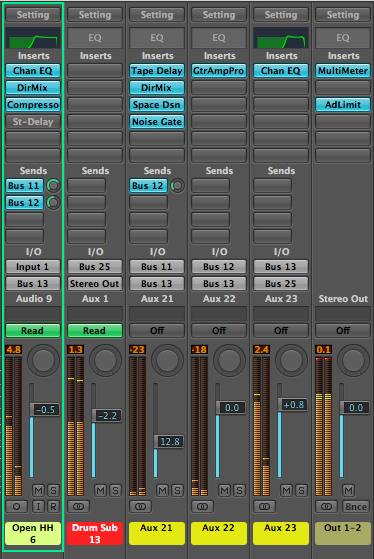Click the pan knob on Aux 21
Screen dimensions: 374x559
pos(168,360)
